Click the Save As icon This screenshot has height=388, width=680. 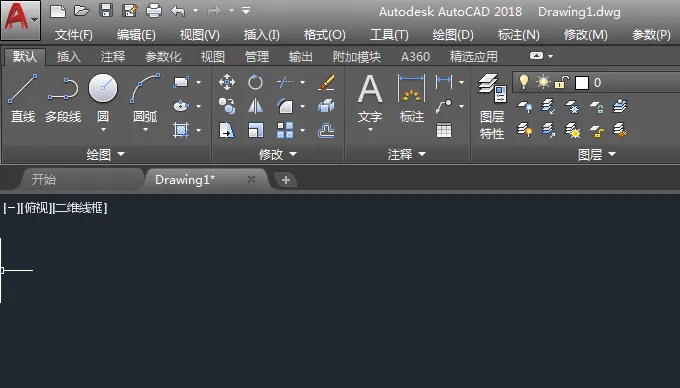pyautogui.click(x=130, y=10)
